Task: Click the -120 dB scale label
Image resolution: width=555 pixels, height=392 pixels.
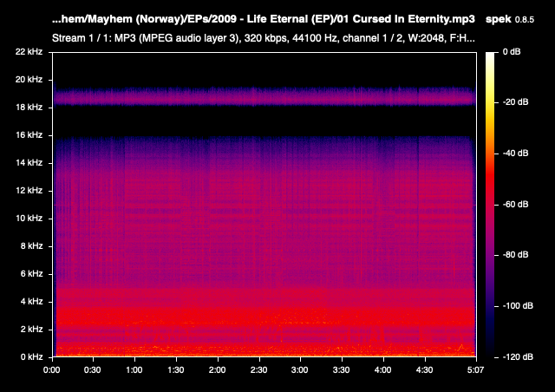Action: (518, 357)
